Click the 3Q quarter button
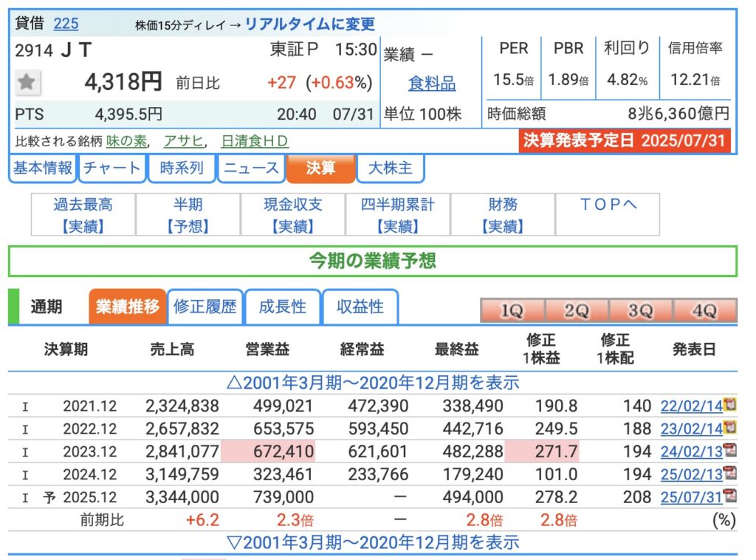Image resolution: width=756 pixels, height=560 pixels. pos(641,310)
